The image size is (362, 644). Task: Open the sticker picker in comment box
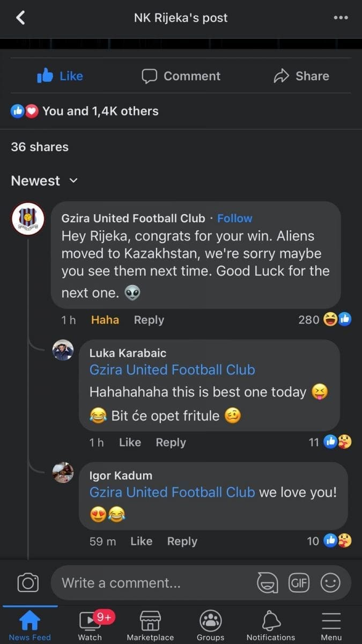click(268, 582)
